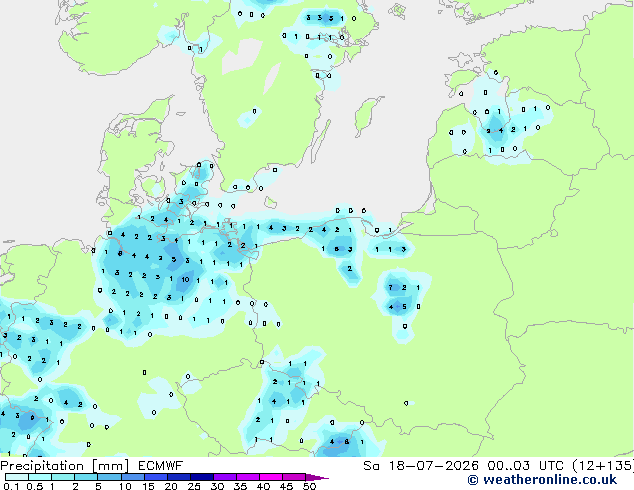The height and width of the screenshot is (490, 634).
Task: Click the 15–20 mm legend swatch
Action: [155, 477]
